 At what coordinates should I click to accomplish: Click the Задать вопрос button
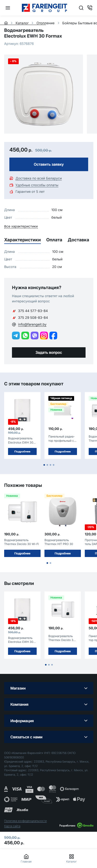[49, 352]
